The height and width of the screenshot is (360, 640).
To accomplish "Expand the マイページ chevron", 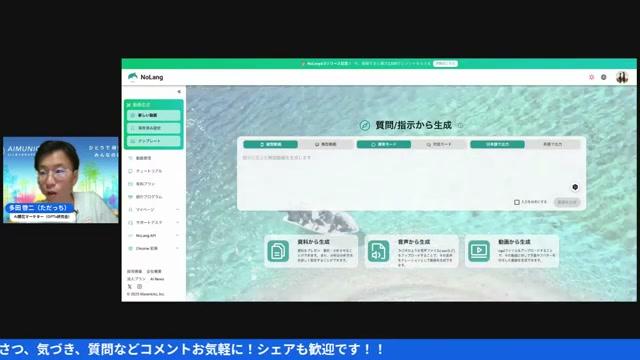I will [x=178, y=210].
